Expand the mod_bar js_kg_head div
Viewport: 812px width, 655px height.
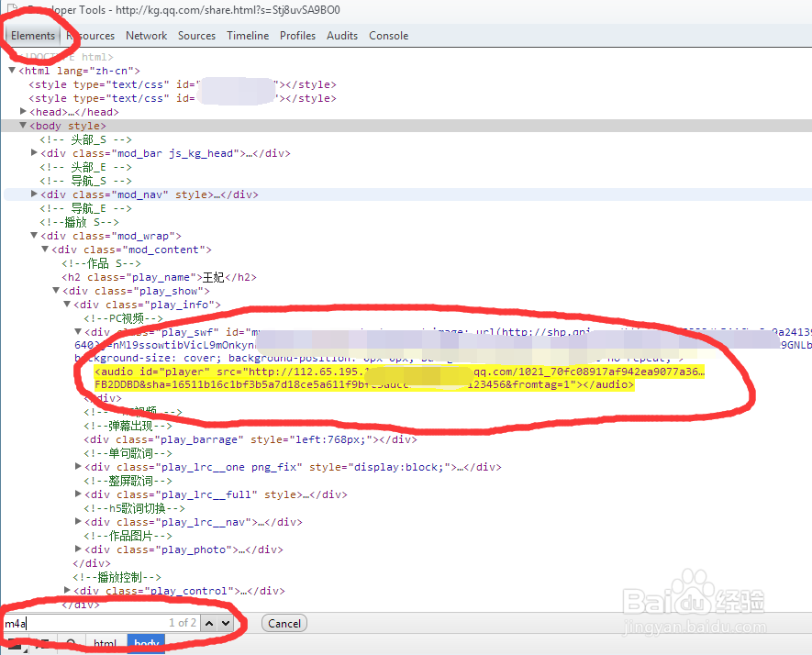point(34,153)
